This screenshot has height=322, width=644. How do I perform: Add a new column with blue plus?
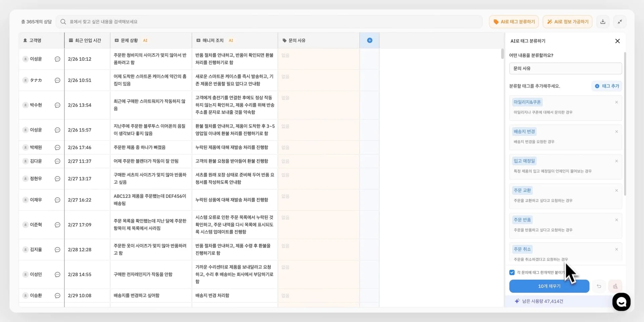click(369, 40)
